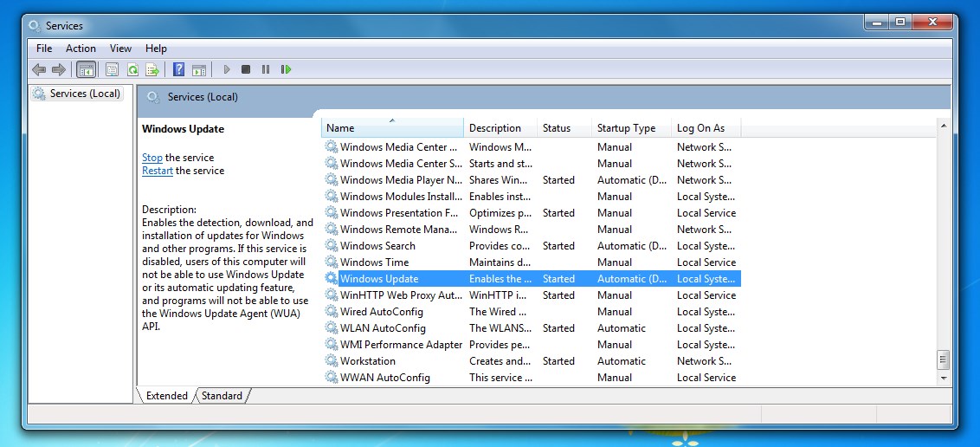Sort by the Log On As column header
Screen dimensions: 980x447
click(x=706, y=127)
